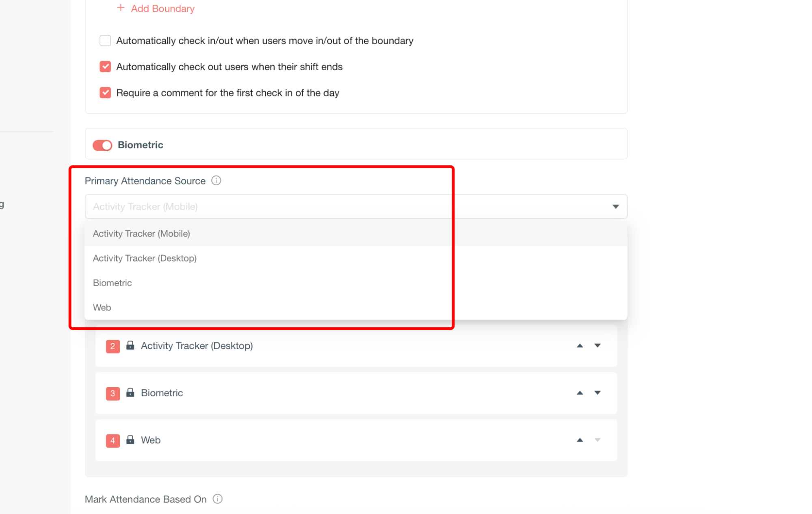Screen dimensions: 812x514
Task: Select Web option in dropdown list
Action: (x=102, y=308)
